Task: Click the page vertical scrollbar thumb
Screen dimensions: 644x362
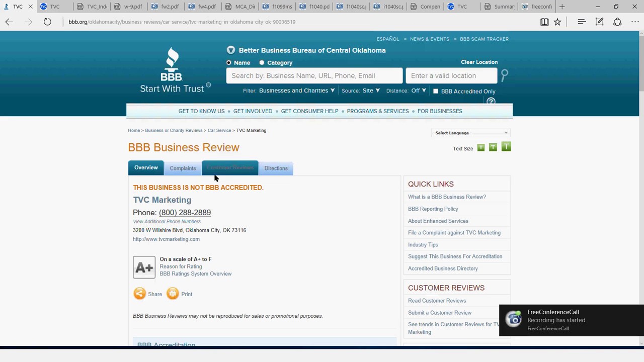Action: [641, 63]
